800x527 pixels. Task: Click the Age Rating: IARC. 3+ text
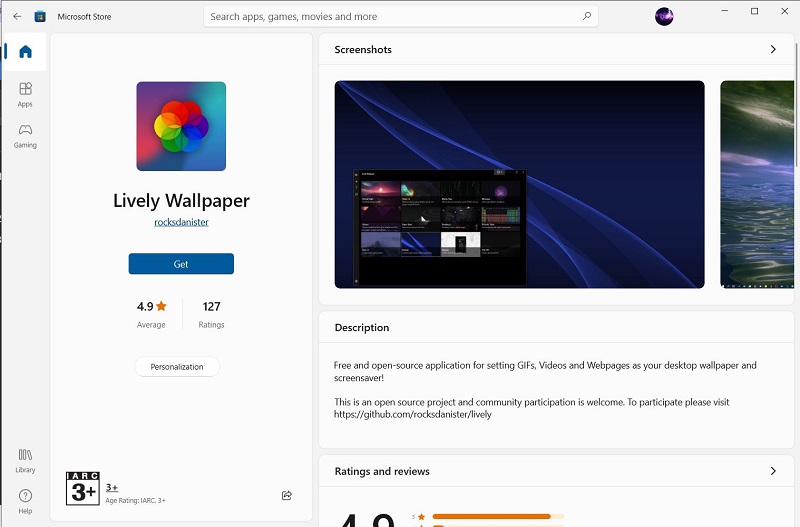click(135, 500)
